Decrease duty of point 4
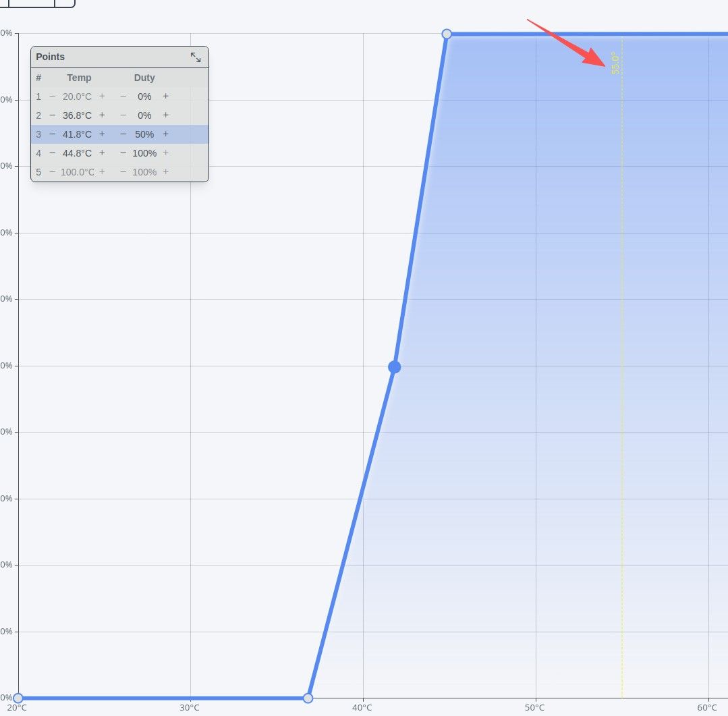Screen dimensions: 728x716 (123, 153)
